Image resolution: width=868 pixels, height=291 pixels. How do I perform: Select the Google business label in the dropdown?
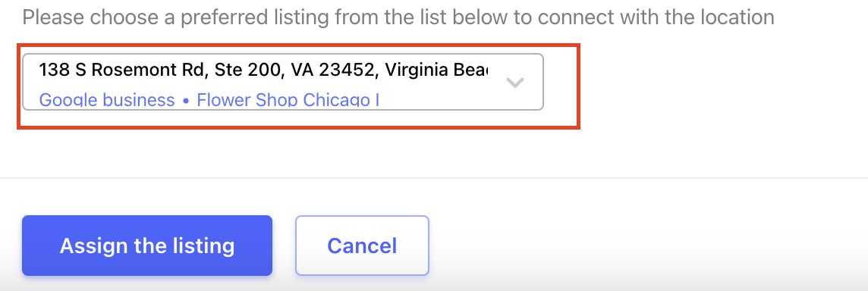107,100
